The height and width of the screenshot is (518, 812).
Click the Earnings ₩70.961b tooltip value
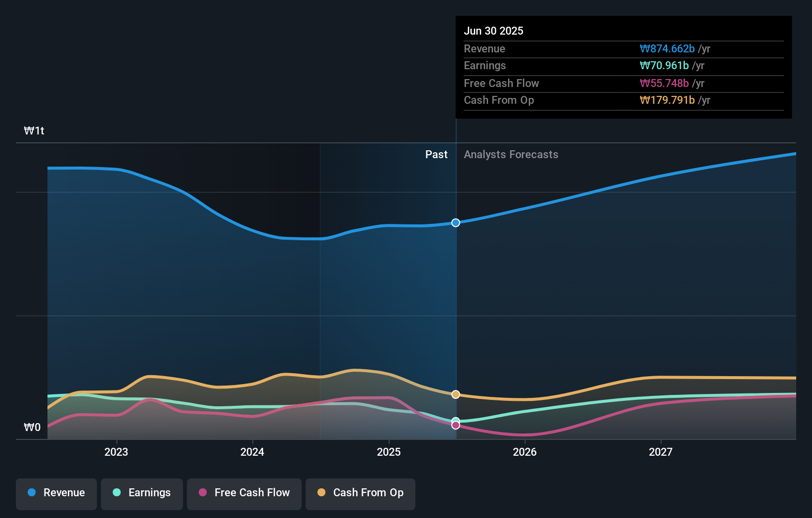[664, 66]
